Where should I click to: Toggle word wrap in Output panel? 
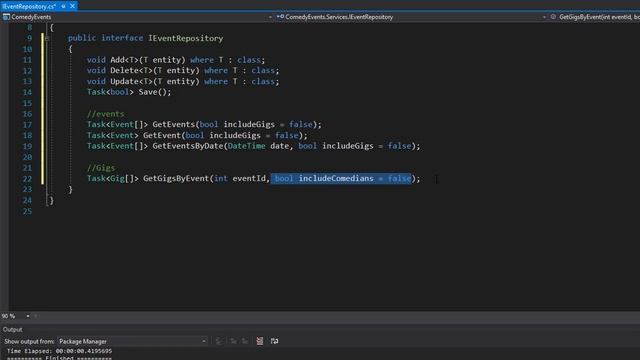[x=274, y=341]
